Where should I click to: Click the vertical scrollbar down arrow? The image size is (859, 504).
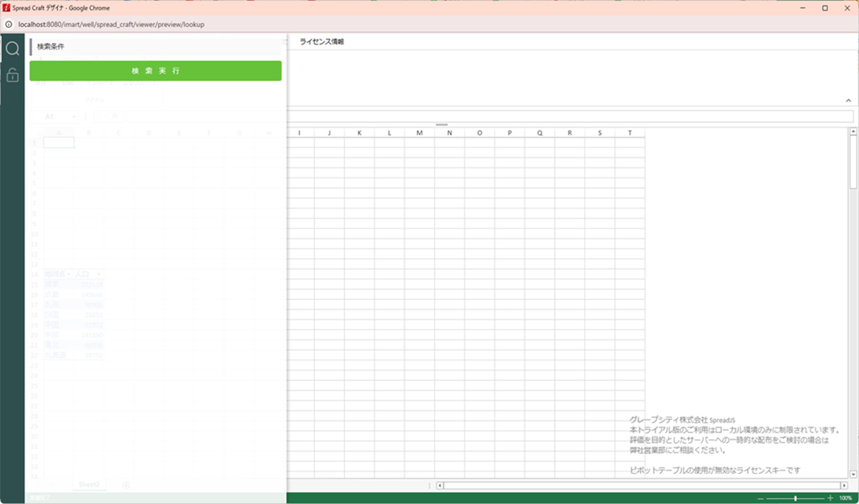[x=853, y=474]
